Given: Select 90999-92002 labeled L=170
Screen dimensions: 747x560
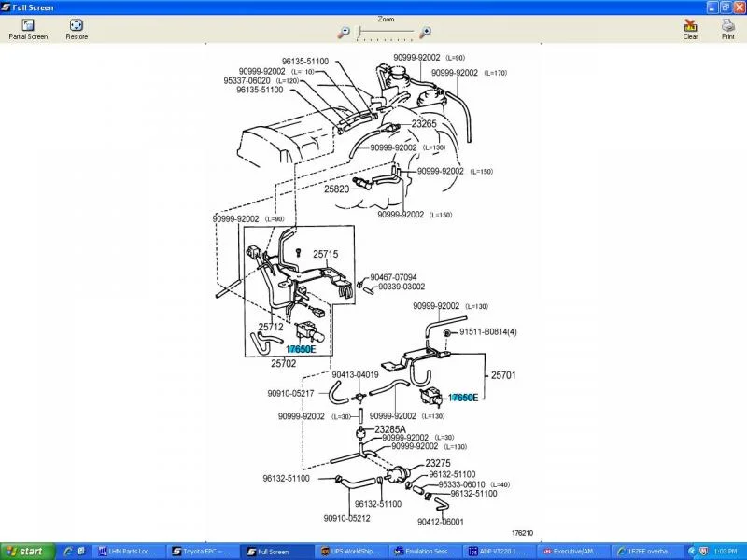Looking at the screenshot, I should click(x=455, y=73).
